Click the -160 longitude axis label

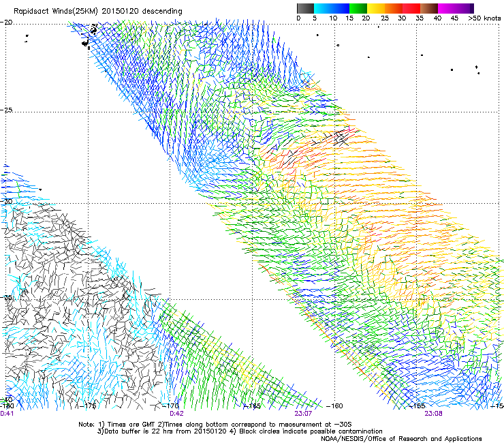[334, 406]
